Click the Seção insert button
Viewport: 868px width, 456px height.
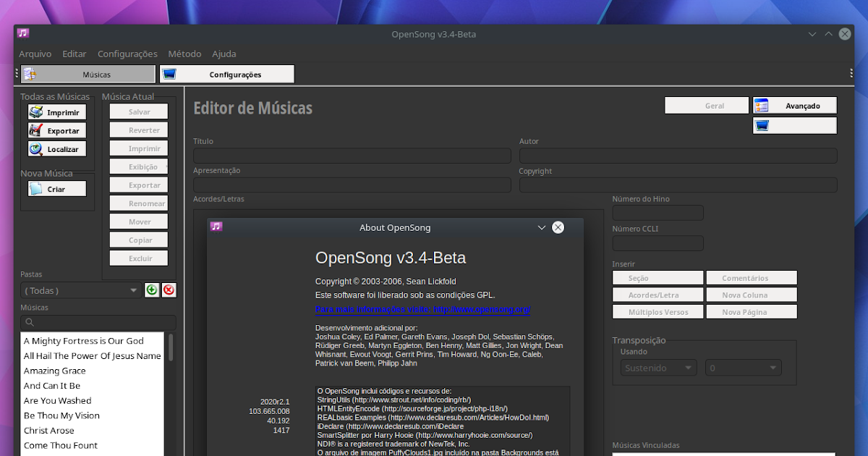tap(657, 277)
